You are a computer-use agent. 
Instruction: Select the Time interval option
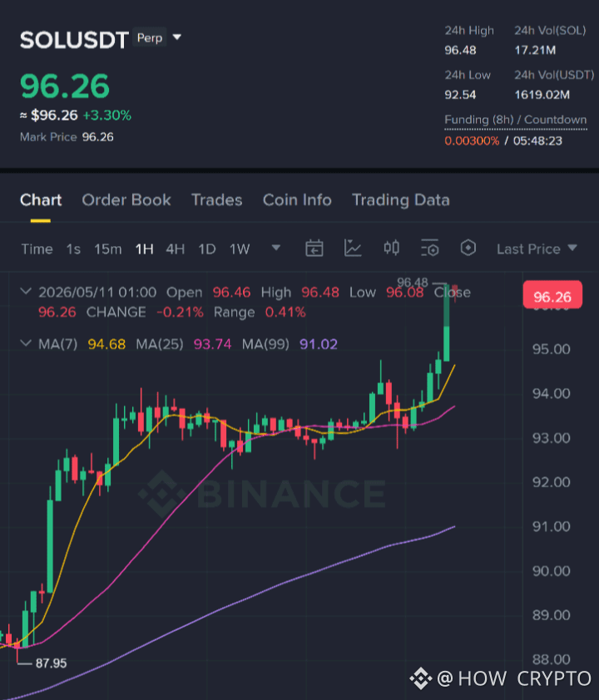click(37, 249)
